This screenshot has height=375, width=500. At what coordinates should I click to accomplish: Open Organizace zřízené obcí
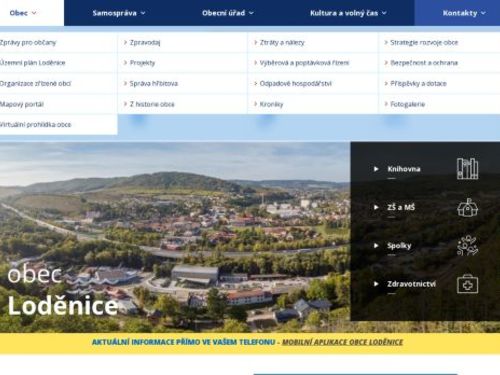click(36, 83)
